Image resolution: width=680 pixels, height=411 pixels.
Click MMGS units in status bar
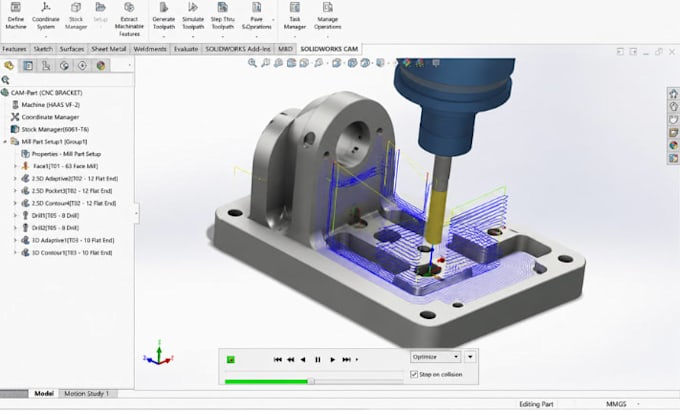[x=616, y=404]
